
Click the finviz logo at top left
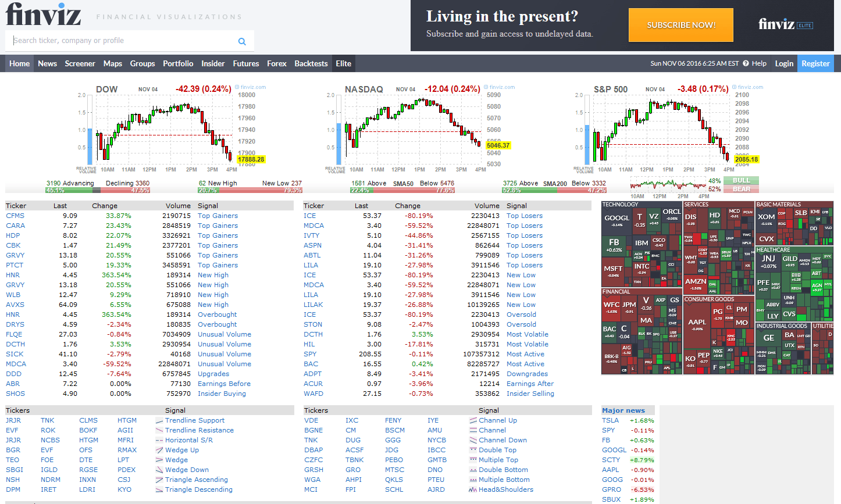click(44, 14)
